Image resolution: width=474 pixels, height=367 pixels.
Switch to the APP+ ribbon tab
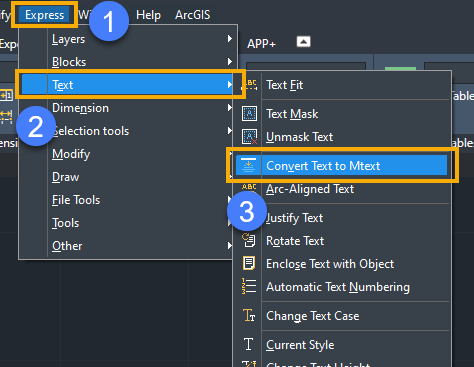point(262,43)
